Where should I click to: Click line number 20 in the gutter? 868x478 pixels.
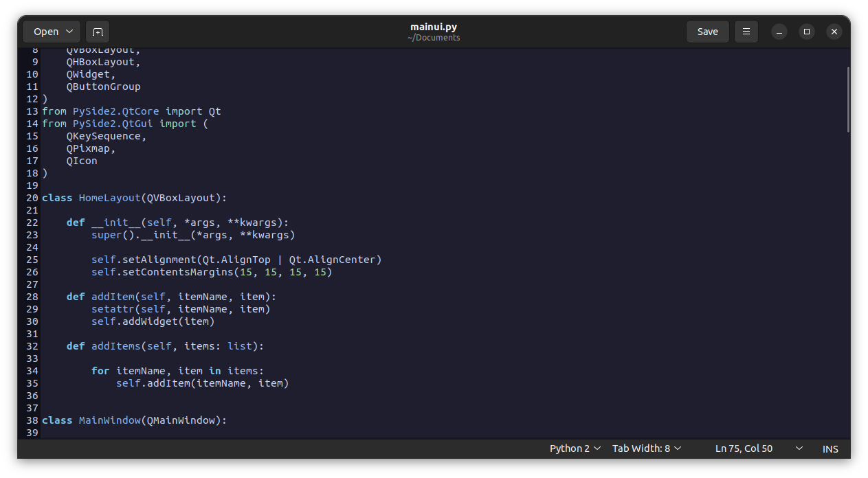(x=32, y=198)
